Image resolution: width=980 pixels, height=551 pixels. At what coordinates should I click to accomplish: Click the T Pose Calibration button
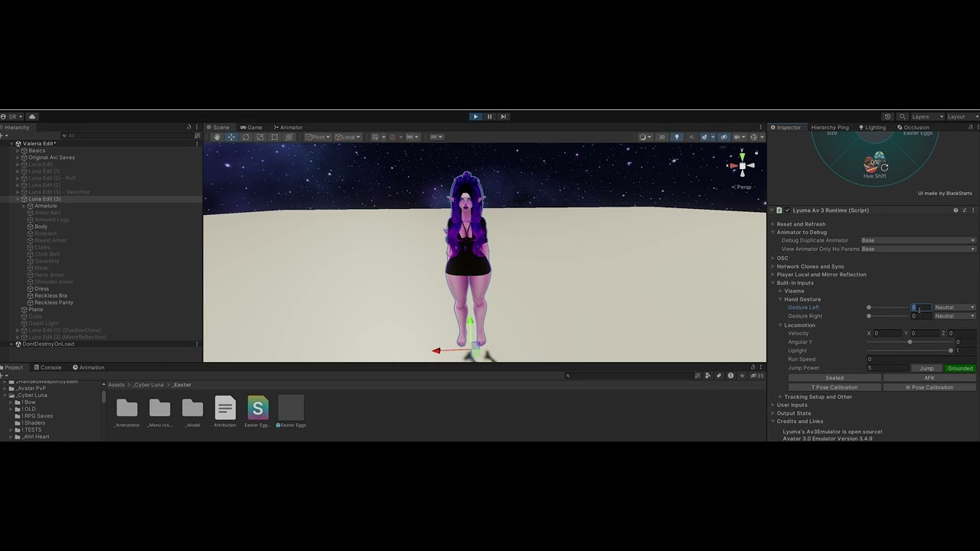835,387
